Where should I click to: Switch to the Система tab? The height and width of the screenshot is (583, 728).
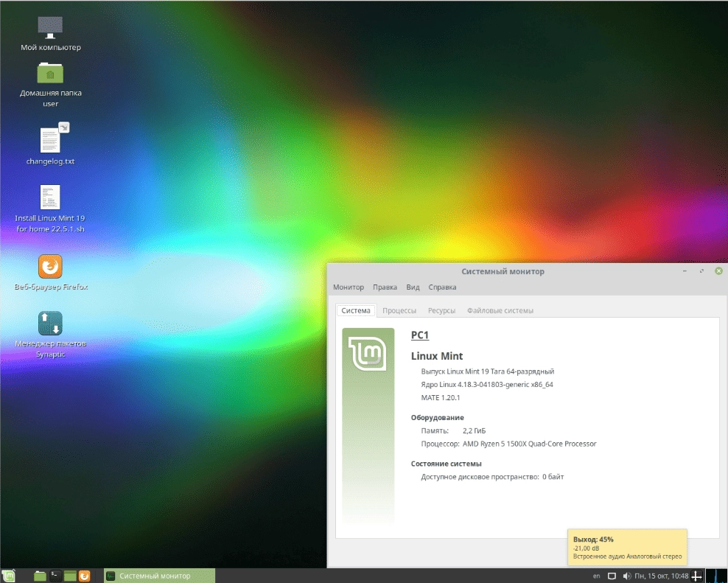356,310
